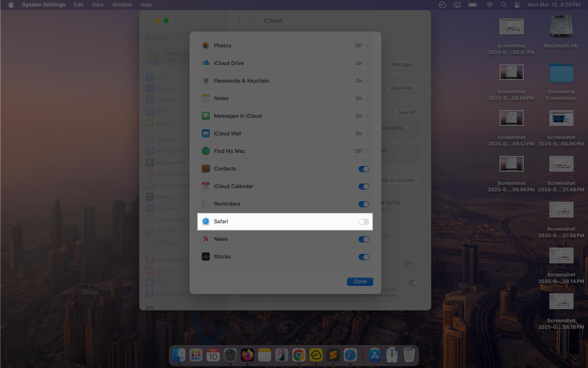Expand the Passwords & Keychain chevron
Screen dimensions: 588x368
(x=367, y=81)
